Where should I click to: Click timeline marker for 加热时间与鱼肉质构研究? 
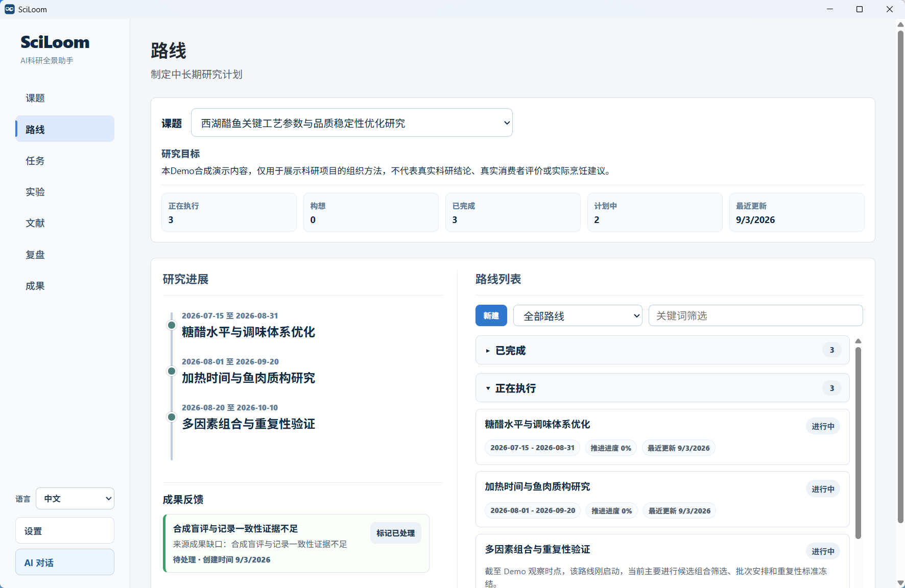172,371
